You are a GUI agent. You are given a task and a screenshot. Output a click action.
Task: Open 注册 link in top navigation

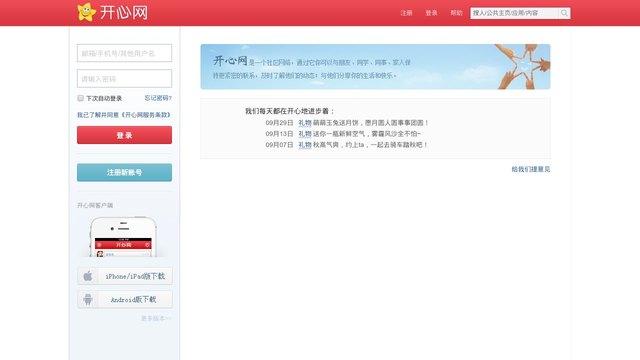406,13
